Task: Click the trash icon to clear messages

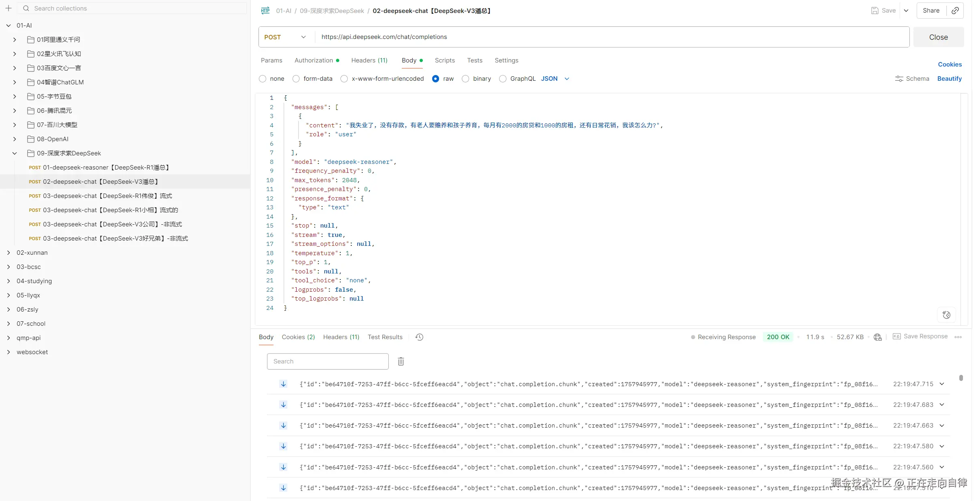Action: point(401,361)
